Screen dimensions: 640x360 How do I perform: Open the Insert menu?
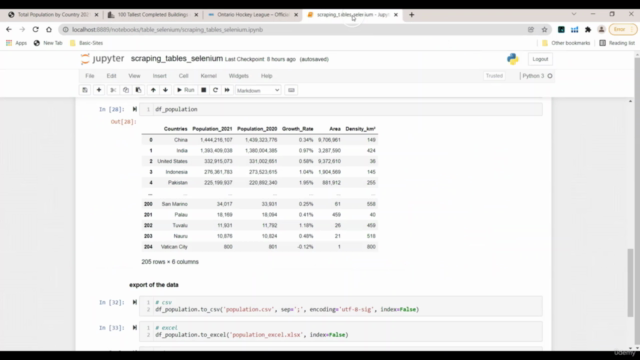point(160,76)
